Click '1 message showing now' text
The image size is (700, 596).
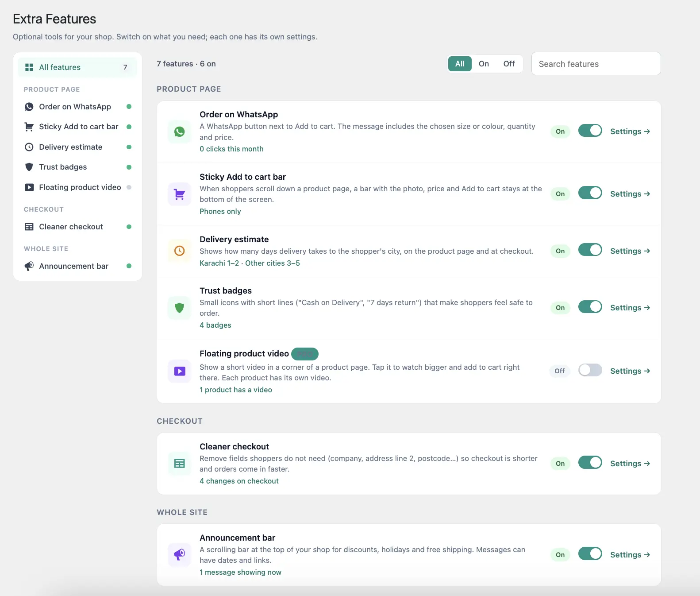click(240, 572)
